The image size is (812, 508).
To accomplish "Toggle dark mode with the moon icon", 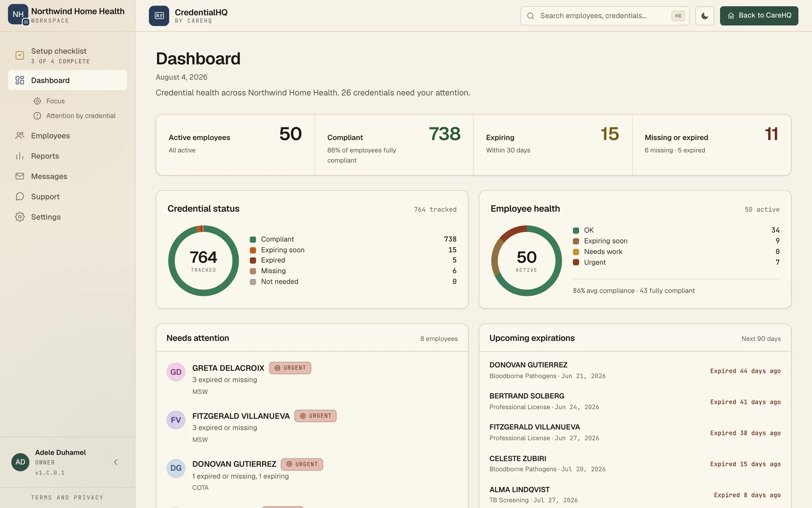I will [x=704, y=16].
